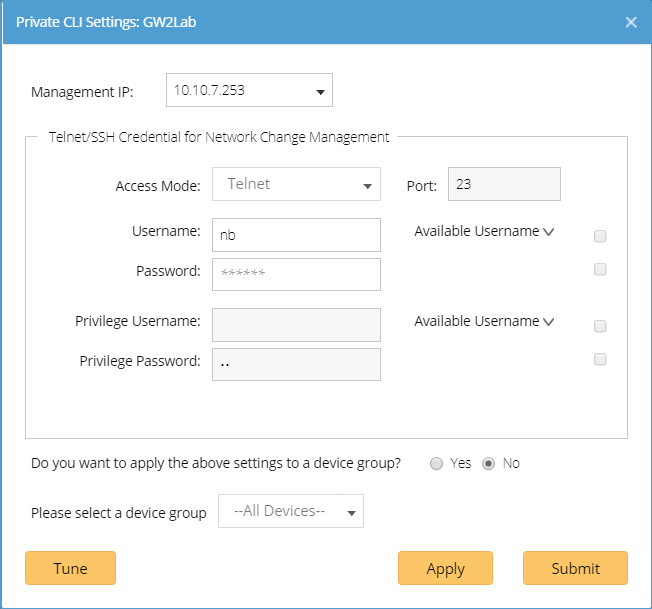Expand Available Username next to Username
The width and height of the screenshot is (652, 609).
click(x=484, y=231)
